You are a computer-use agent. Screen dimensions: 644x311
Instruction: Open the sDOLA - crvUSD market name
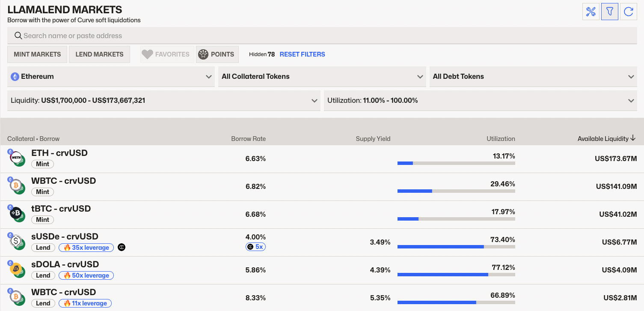tap(65, 264)
